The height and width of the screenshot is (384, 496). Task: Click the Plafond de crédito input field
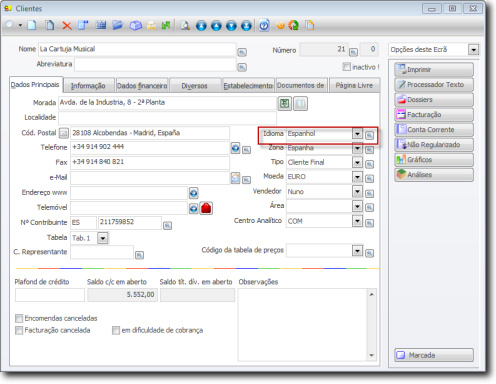(x=50, y=295)
